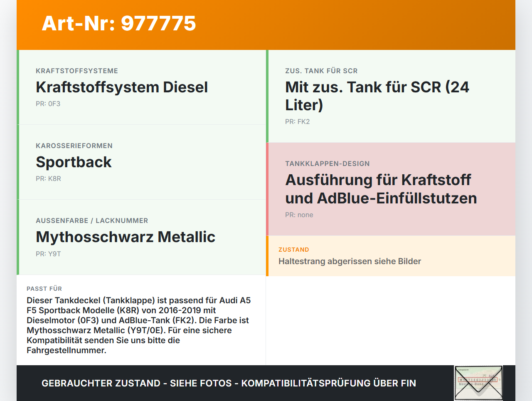Click the Sportback body style card
The height and width of the screenshot is (401, 532).
click(x=141, y=161)
